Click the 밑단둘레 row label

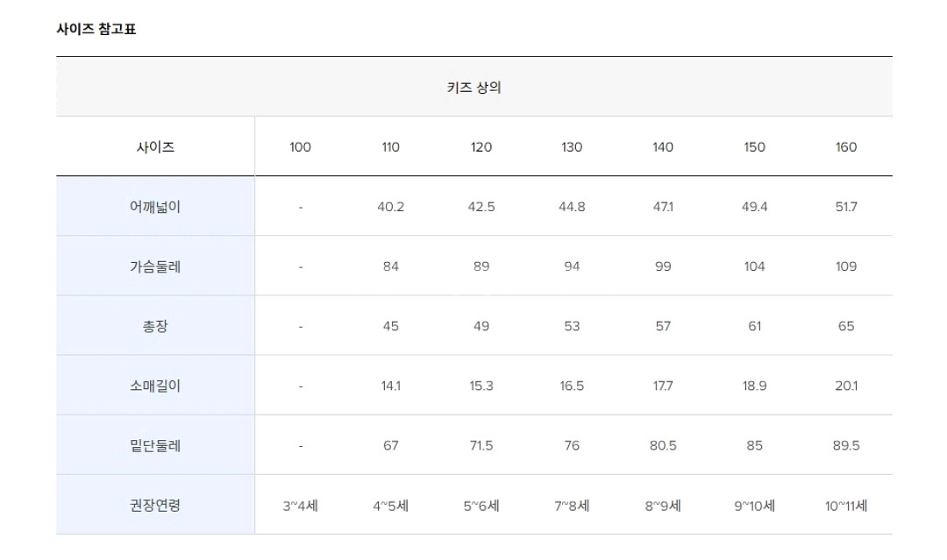pos(155,445)
